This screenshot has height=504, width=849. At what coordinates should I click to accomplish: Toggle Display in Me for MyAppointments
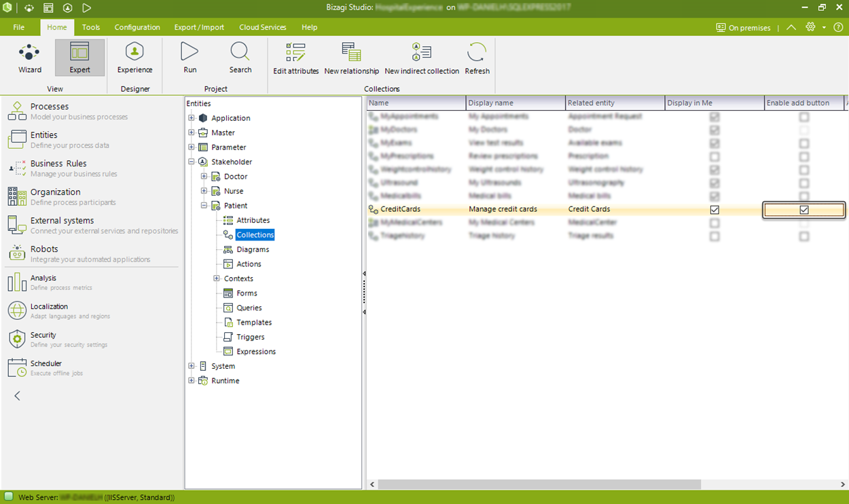(x=714, y=117)
